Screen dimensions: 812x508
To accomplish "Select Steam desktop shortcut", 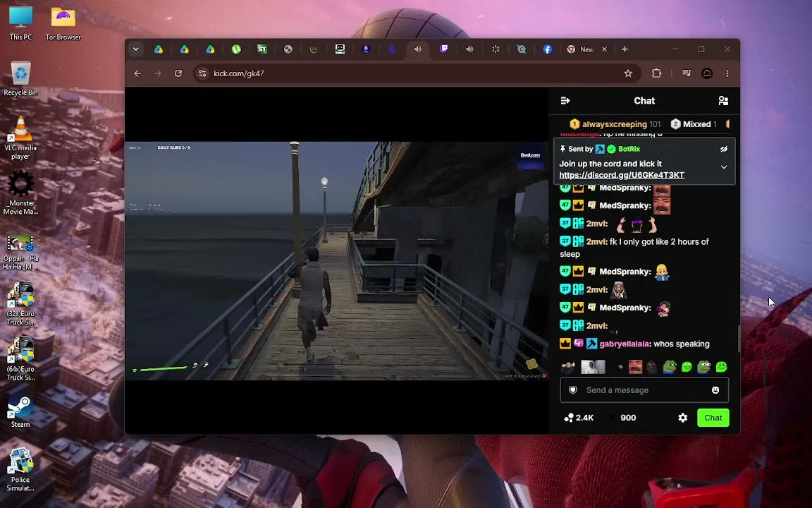I will 20,413.
